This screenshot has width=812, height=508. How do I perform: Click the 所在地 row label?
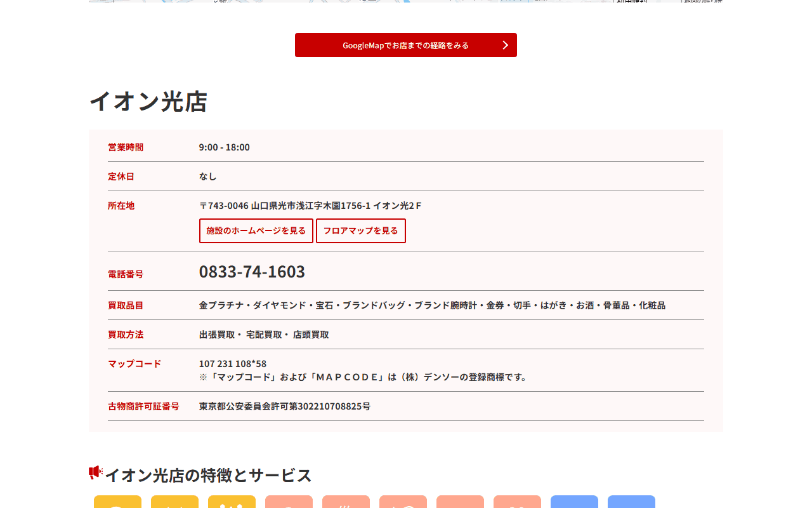[x=121, y=206]
